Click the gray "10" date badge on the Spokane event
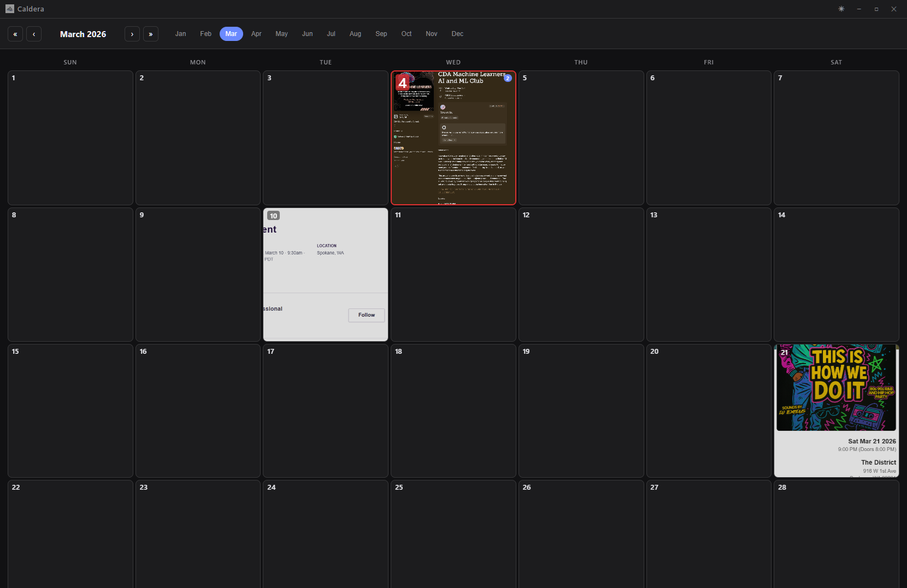 (273, 216)
